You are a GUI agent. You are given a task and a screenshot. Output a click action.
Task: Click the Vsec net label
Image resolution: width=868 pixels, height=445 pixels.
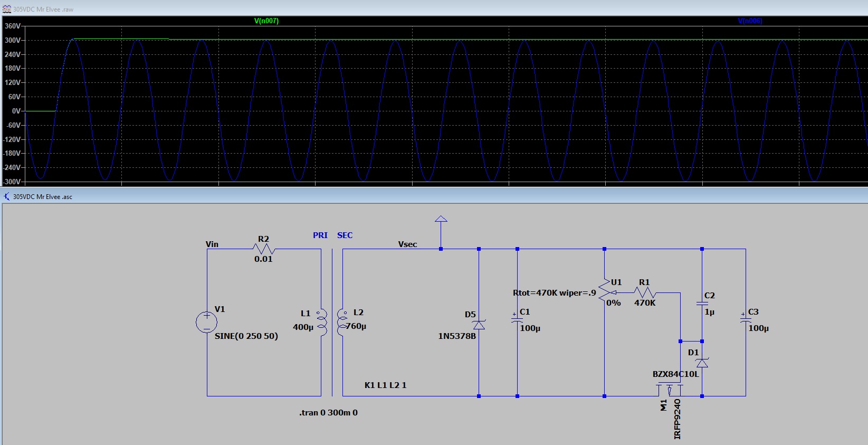[x=408, y=244]
